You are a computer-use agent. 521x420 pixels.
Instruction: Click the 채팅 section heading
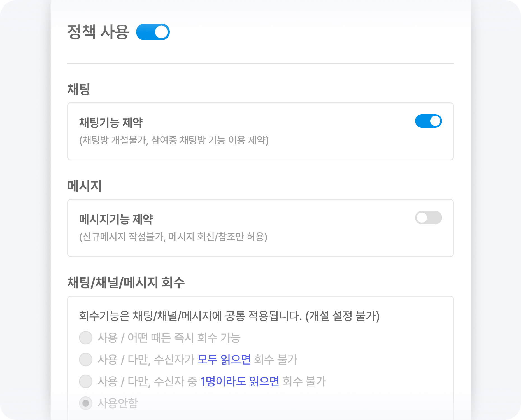[78, 89]
